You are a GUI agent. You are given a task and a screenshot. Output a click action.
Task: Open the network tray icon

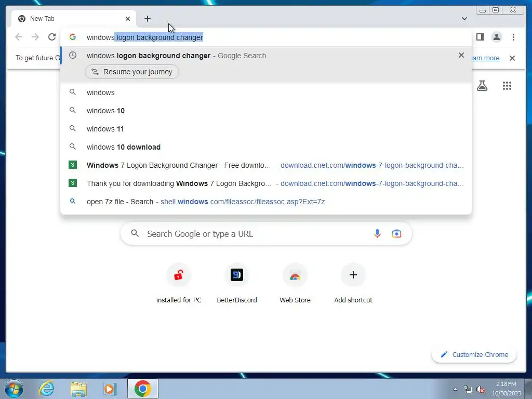coord(468,389)
